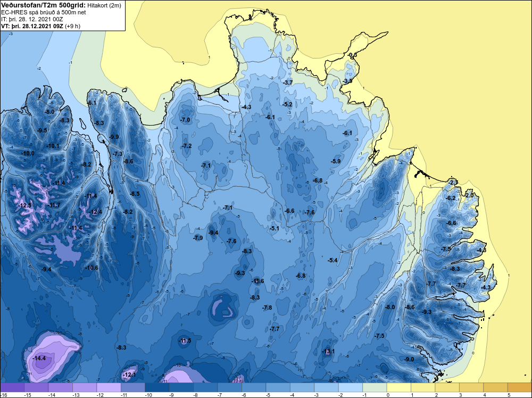Click legend swatch between -1 and 0

tap(375, 387)
